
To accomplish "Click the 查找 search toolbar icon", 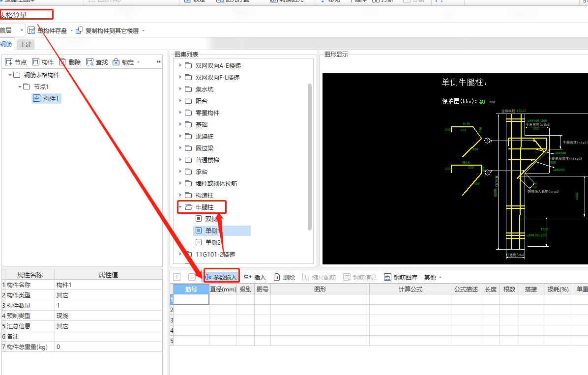I will coord(89,62).
